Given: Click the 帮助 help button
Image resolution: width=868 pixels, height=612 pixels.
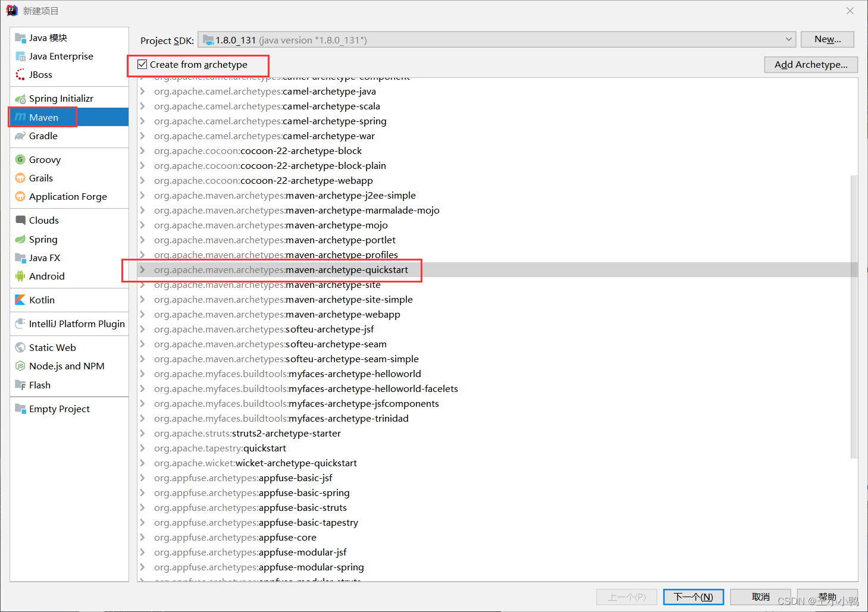Looking at the screenshot, I should tap(827, 597).
